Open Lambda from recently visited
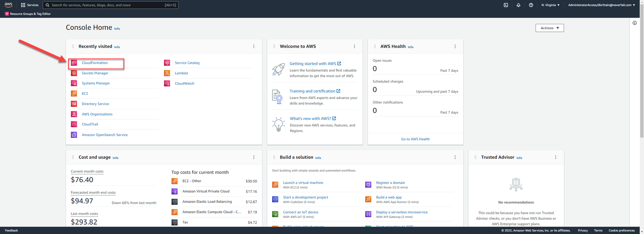 click(x=181, y=73)
